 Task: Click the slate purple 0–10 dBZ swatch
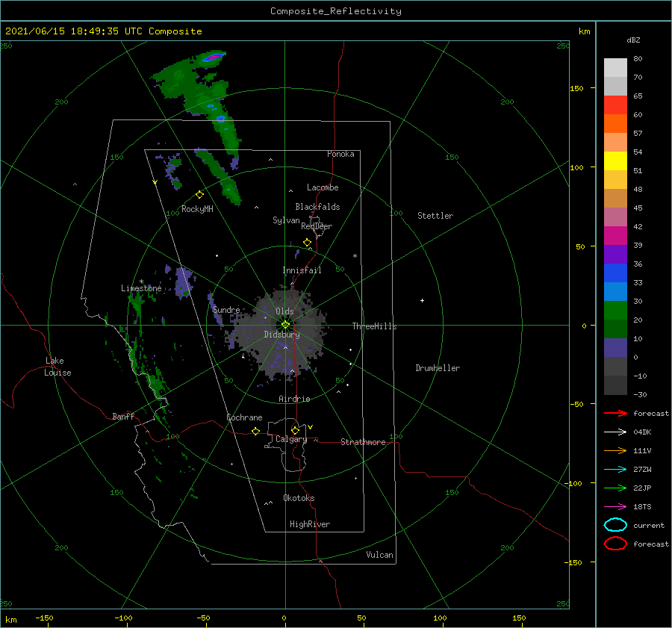tap(615, 348)
